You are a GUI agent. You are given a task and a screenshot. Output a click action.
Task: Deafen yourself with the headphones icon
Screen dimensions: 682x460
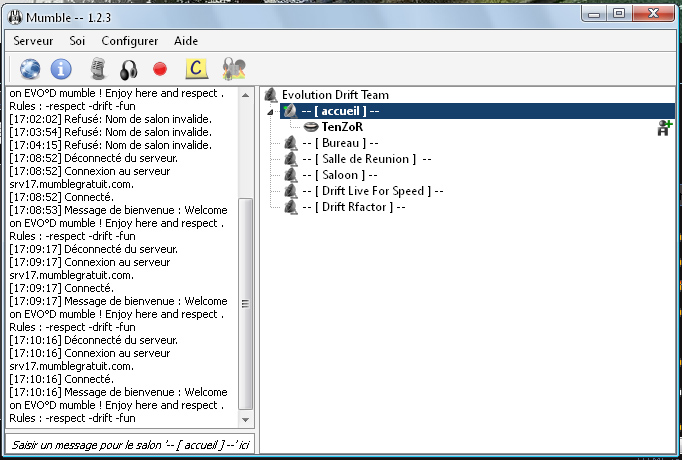click(x=129, y=70)
